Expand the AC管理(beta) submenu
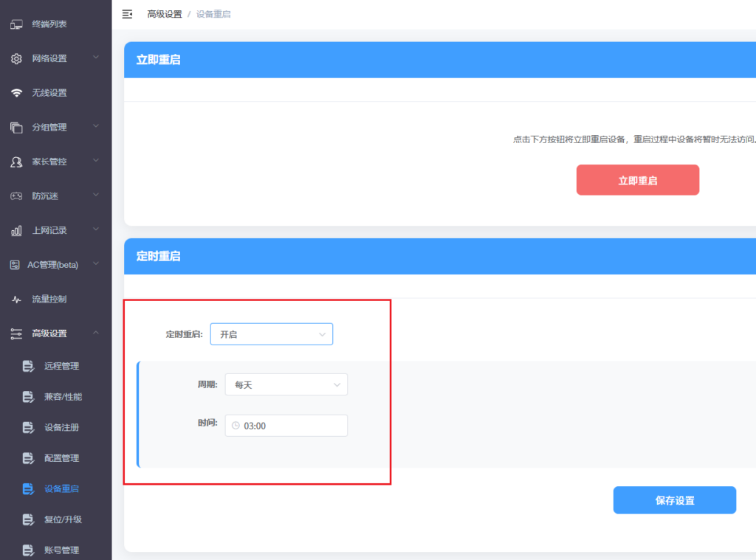 pyautogui.click(x=96, y=265)
